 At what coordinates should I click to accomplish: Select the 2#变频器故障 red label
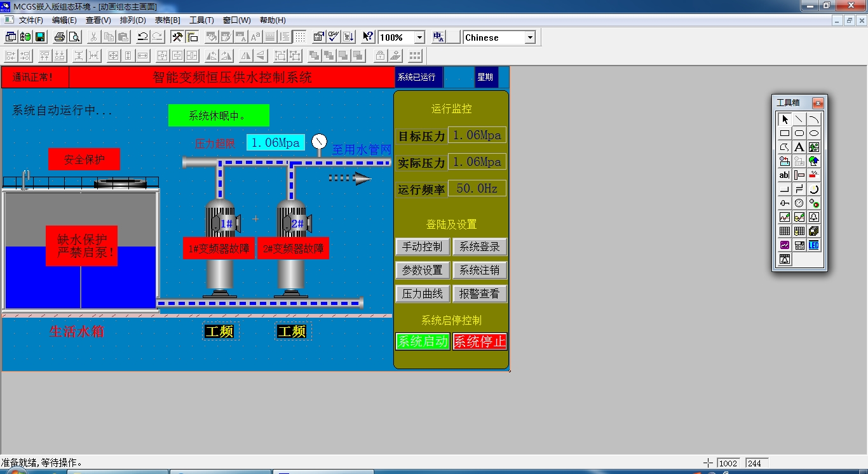pyautogui.click(x=294, y=248)
